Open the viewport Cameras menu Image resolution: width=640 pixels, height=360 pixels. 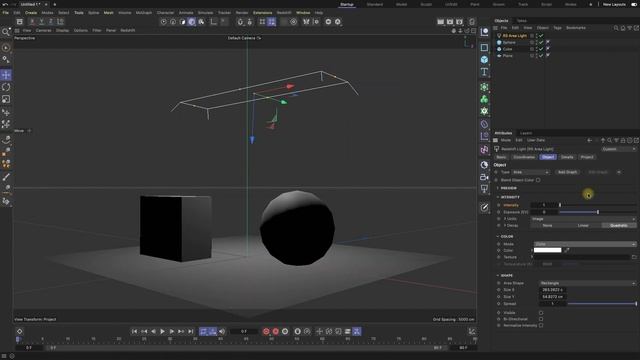(43, 30)
